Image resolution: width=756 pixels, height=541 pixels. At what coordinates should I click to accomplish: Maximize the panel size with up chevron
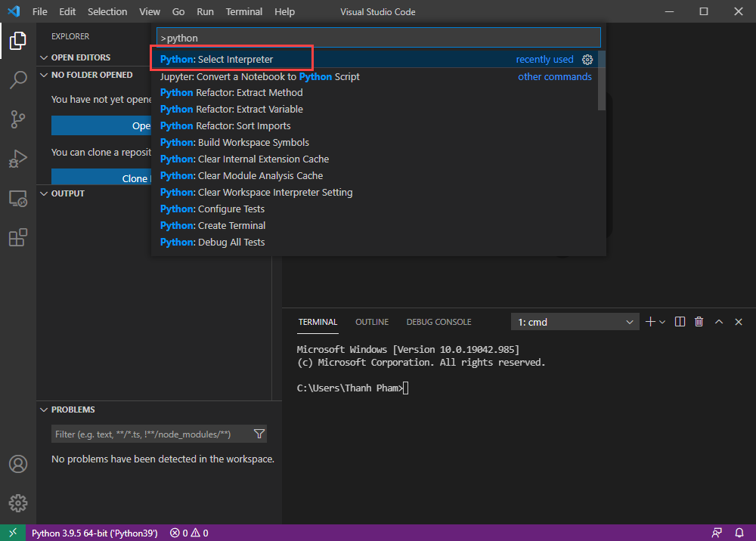719,322
